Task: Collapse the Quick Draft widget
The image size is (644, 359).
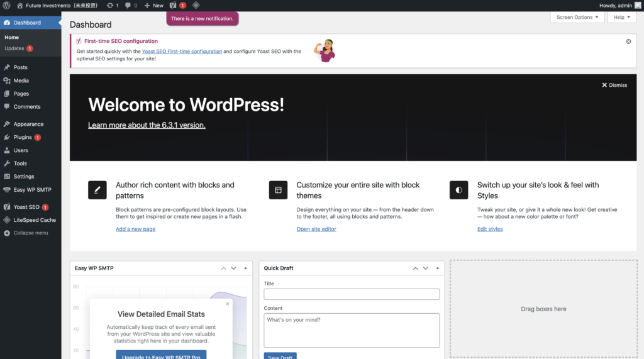Action: (x=438, y=268)
